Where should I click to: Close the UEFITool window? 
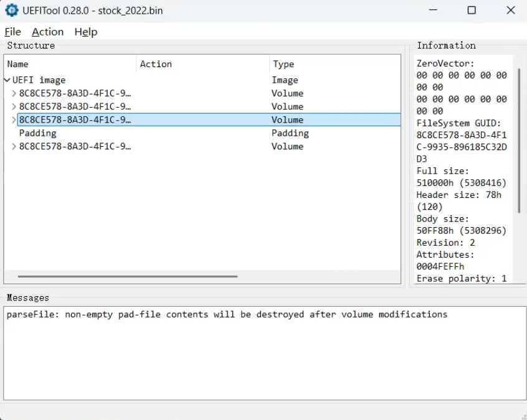511,10
